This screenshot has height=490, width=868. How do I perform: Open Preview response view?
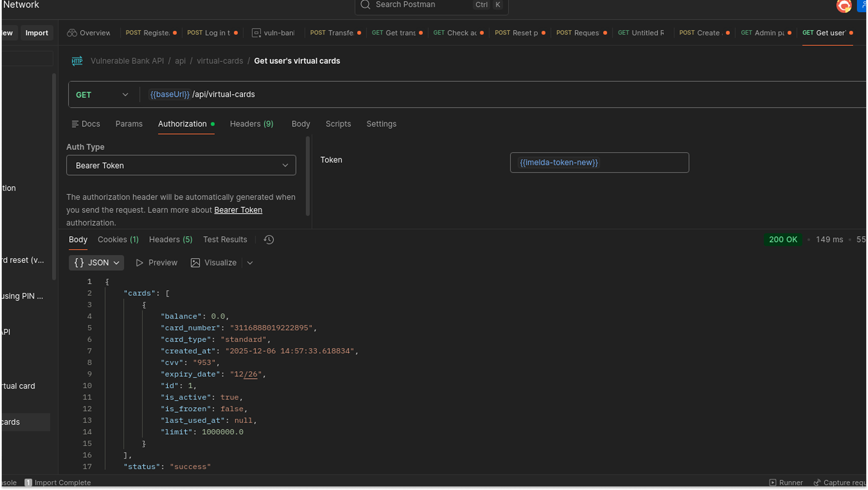(x=156, y=263)
